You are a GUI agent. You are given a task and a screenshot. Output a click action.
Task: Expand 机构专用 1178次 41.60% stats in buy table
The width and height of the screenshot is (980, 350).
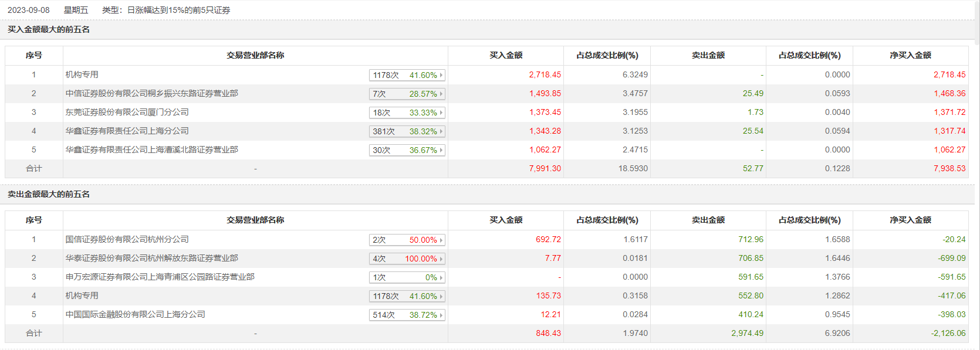pos(407,75)
